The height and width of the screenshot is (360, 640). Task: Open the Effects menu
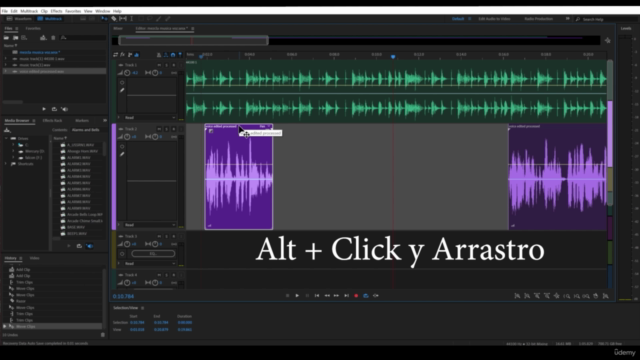(x=56, y=11)
